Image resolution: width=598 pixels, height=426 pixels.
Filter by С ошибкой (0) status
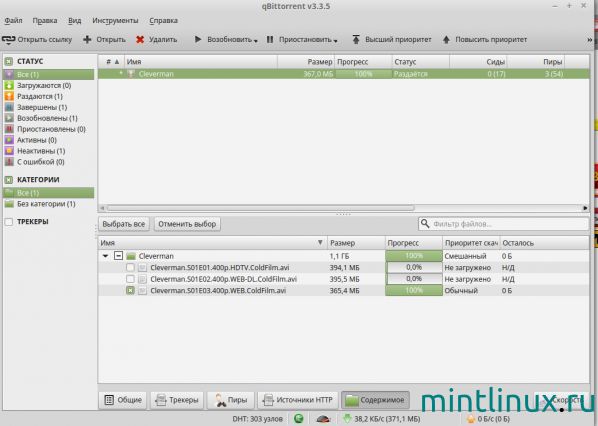48,162
